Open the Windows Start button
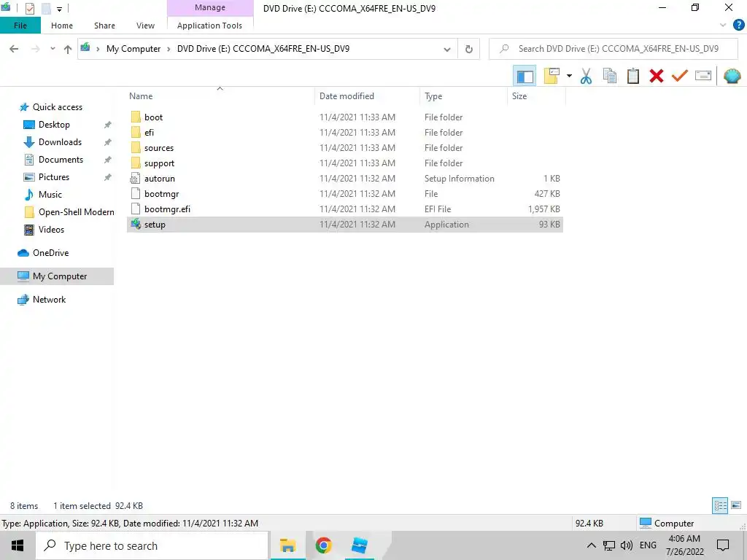 click(18, 545)
